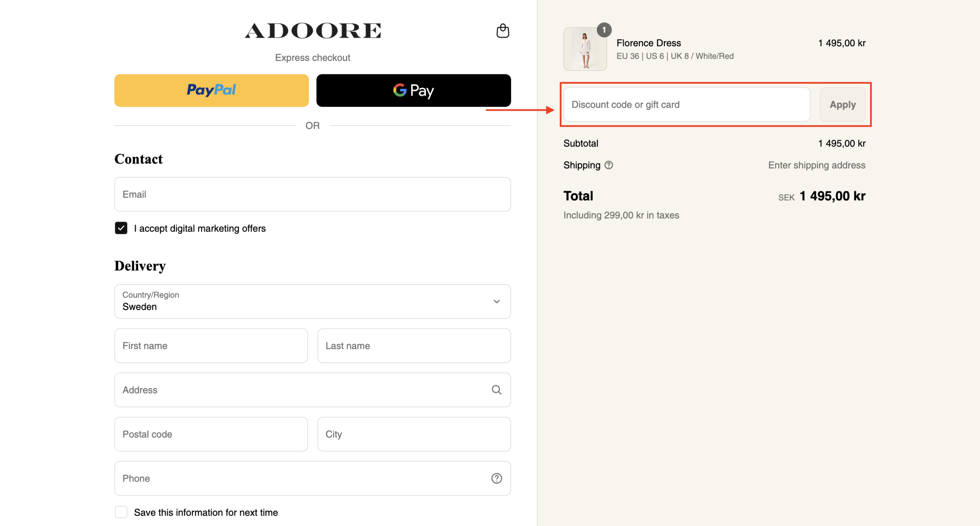Image resolution: width=980 pixels, height=526 pixels.
Task: Focus the Postal code field
Action: pyautogui.click(x=211, y=434)
